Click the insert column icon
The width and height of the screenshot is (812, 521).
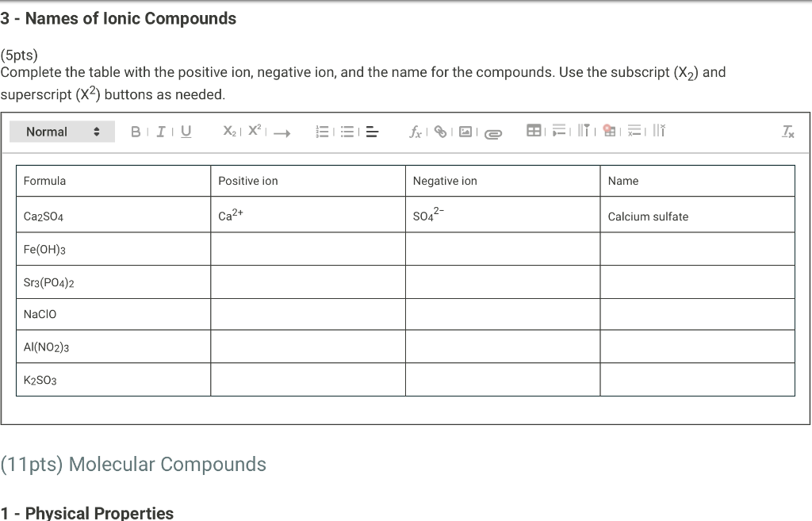click(x=586, y=132)
